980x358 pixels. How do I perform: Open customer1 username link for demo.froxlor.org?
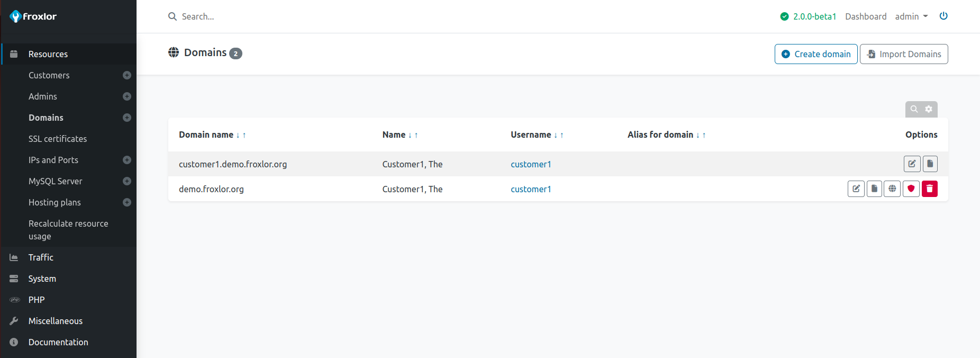coord(531,189)
